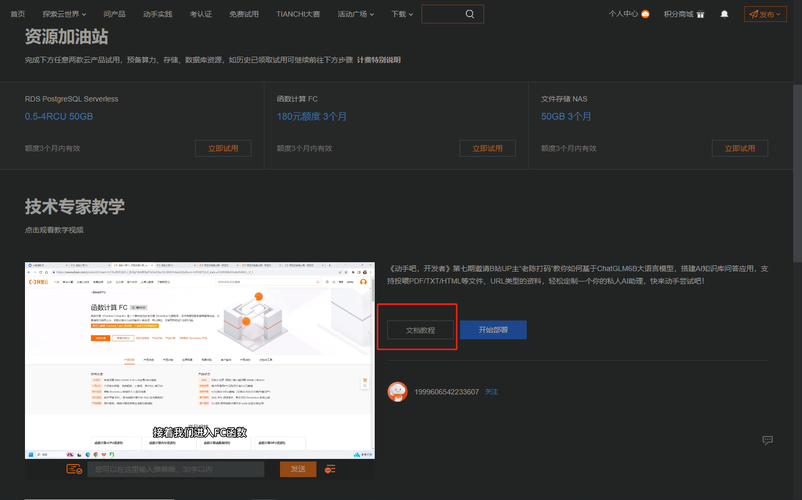
Task: Click the 开始部署 button
Action: point(493,330)
